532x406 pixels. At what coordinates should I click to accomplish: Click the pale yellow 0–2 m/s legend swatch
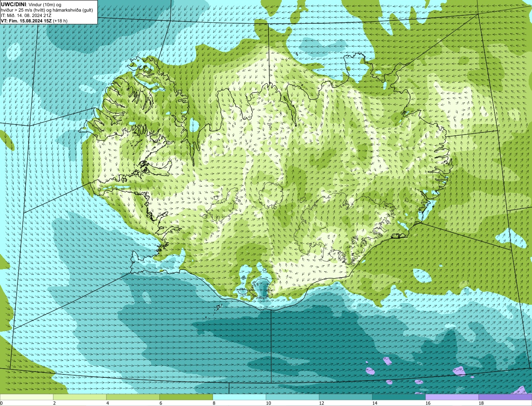tap(27, 397)
